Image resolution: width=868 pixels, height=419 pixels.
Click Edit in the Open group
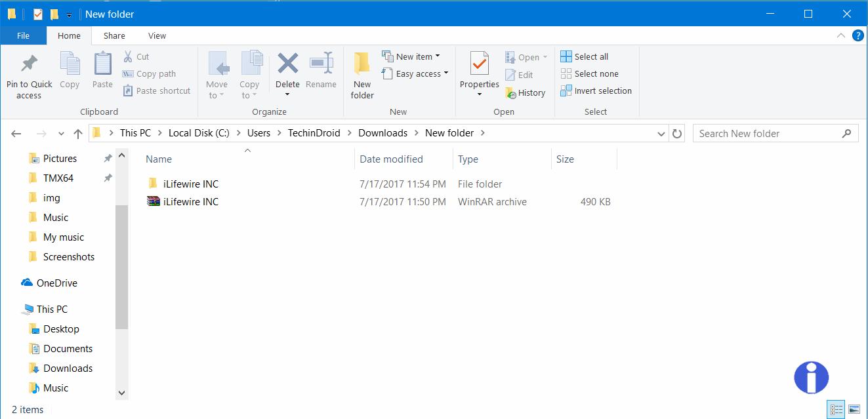(519, 75)
